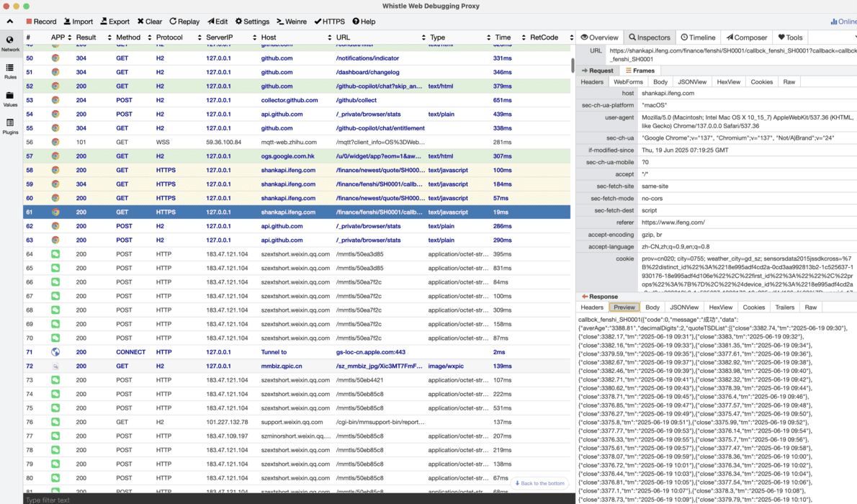Open the Rules panel in sidebar
Screen dimensions: 857x504
[x=10, y=71]
